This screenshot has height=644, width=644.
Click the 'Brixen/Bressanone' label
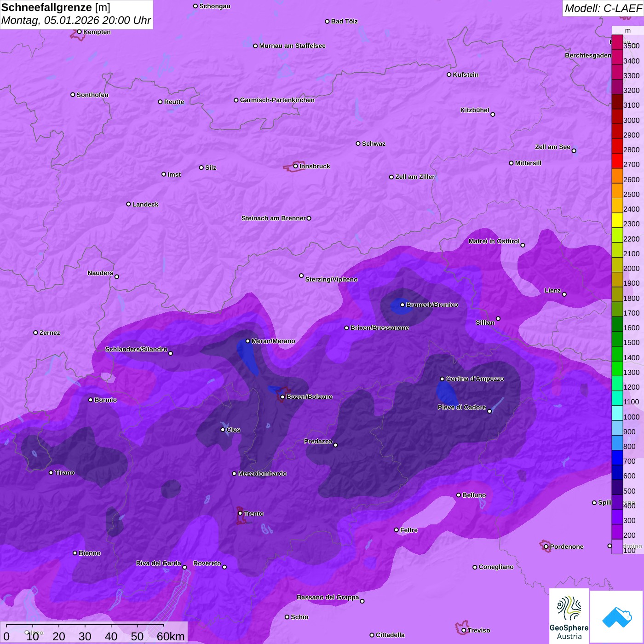379,328
